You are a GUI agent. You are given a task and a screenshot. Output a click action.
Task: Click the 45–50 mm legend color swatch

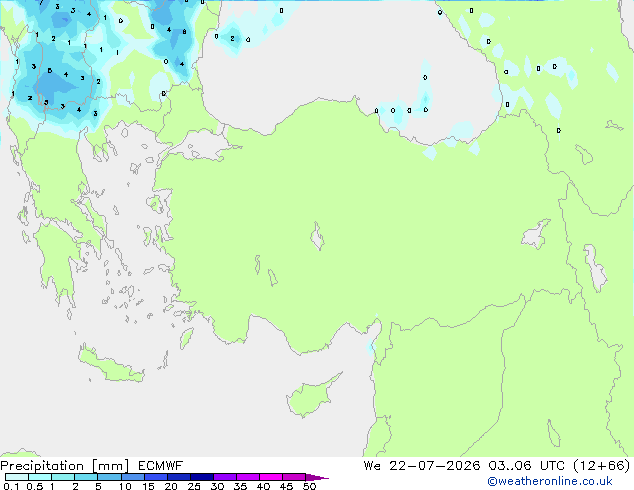(x=294, y=477)
